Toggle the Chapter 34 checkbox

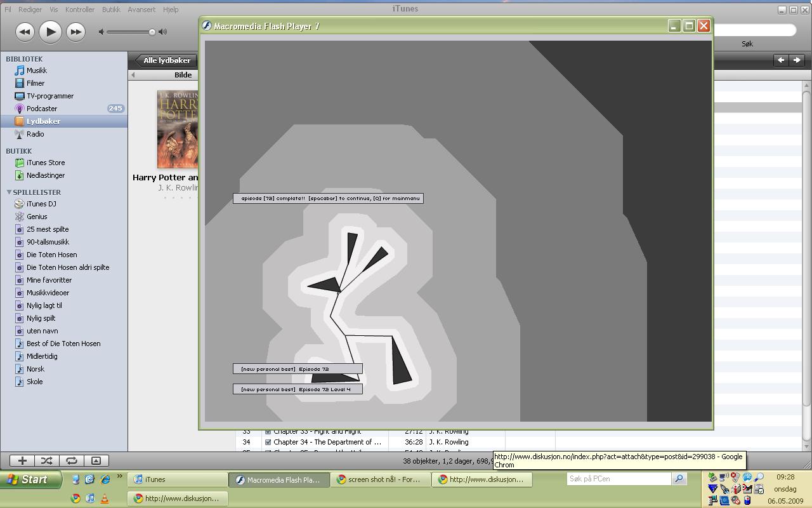click(x=268, y=442)
